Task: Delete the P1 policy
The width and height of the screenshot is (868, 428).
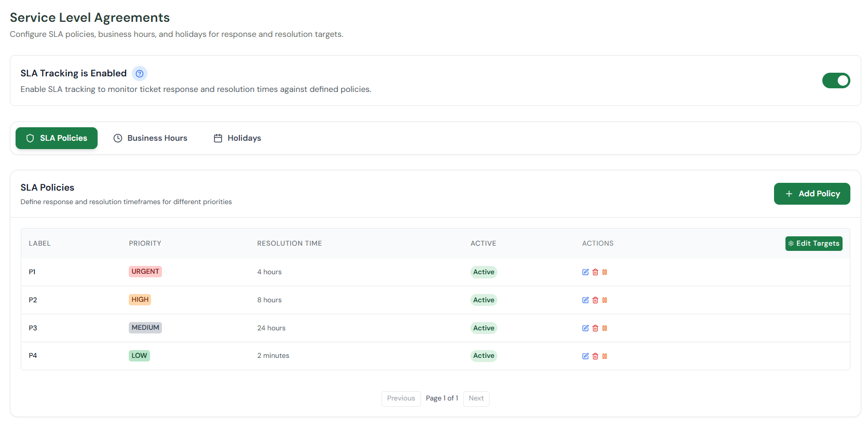Action: 595,272
